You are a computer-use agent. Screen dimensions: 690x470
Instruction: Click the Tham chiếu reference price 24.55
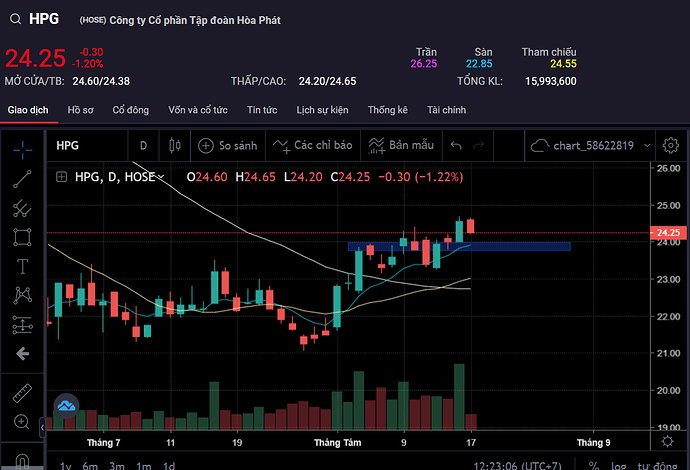[563, 64]
